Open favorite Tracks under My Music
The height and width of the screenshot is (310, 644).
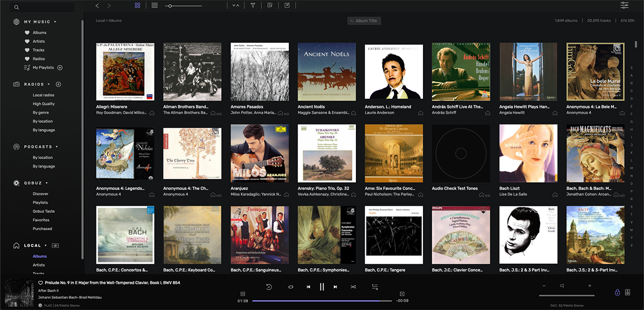tap(39, 50)
